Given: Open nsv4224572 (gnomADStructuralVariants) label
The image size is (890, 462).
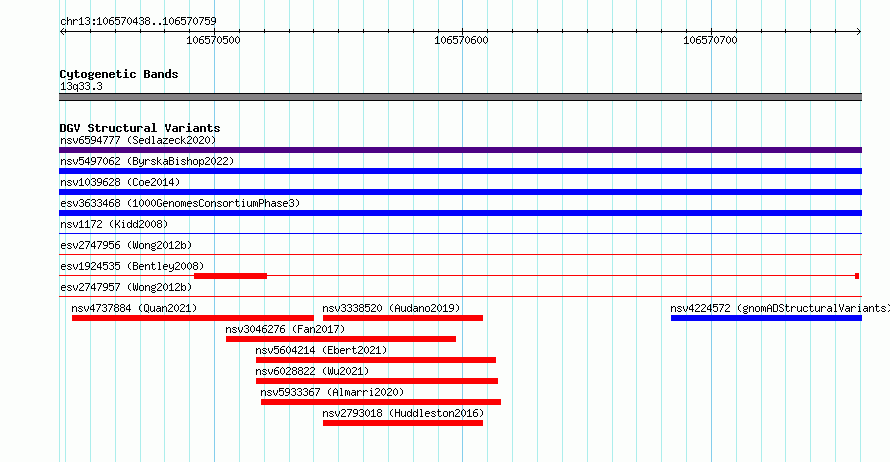Looking at the screenshot, I should [x=779, y=308].
